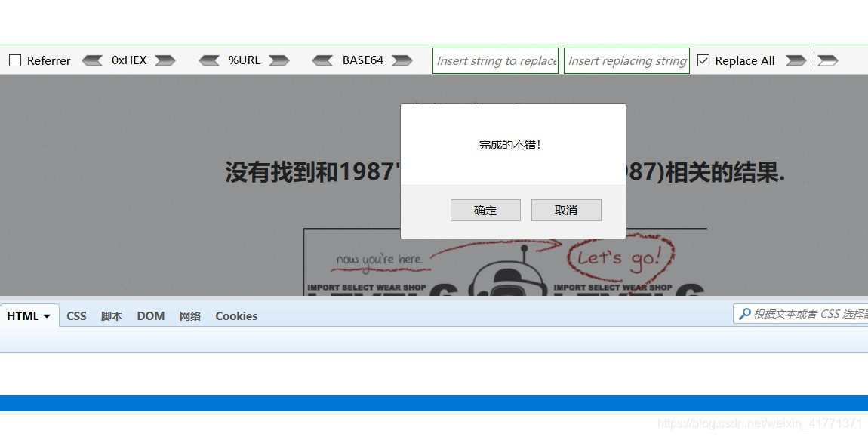Click the BASE64 decode left arrow
The width and height of the screenshot is (868, 437).
click(322, 60)
